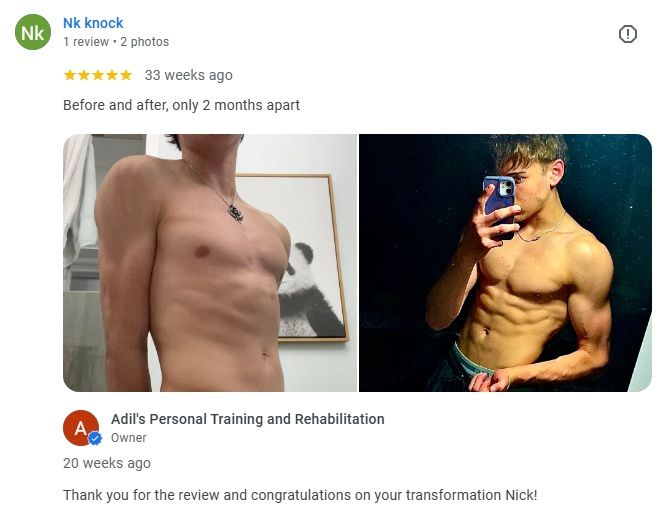Click the blue verified checkmark badge

(95, 439)
